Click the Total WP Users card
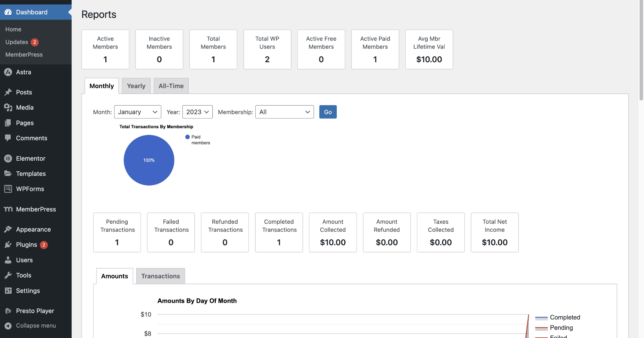Image resolution: width=644 pixels, height=338 pixels. (x=267, y=49)
